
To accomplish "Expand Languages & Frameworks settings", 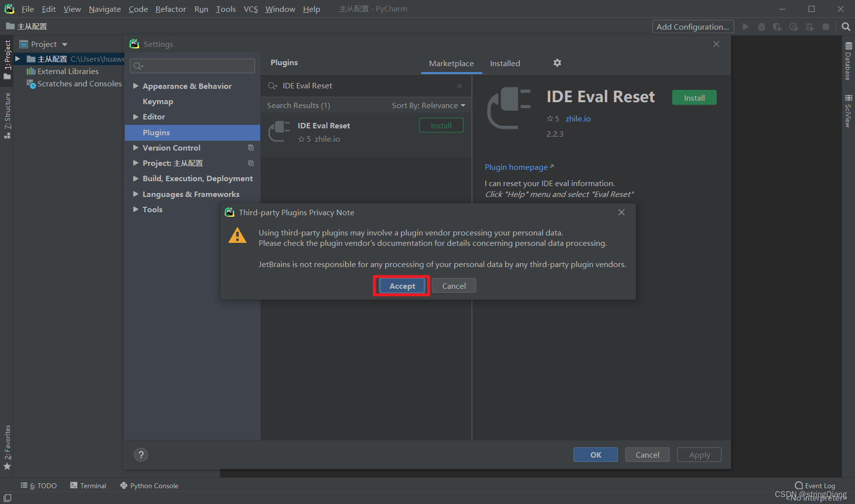I will pyautogui.click(x=136, y=194).
